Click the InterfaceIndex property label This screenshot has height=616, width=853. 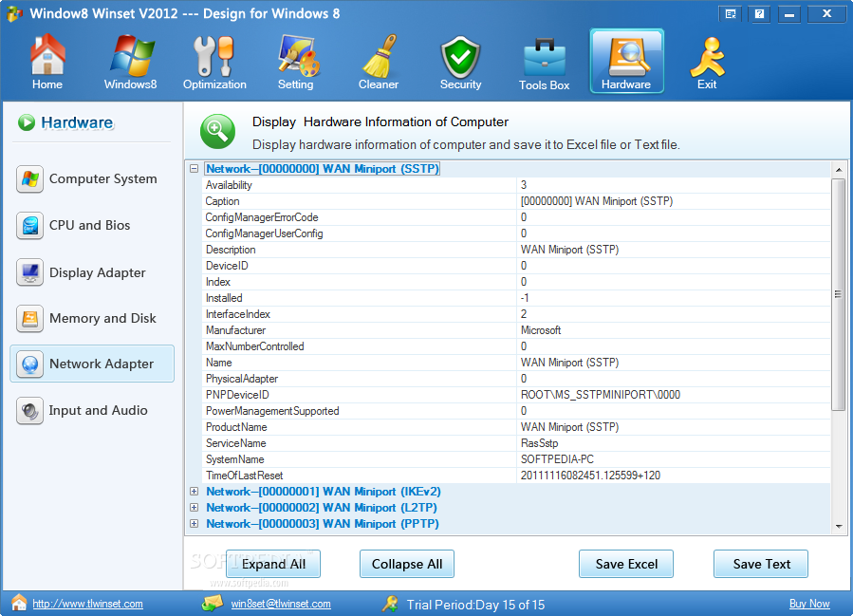[x=238, y=314]
